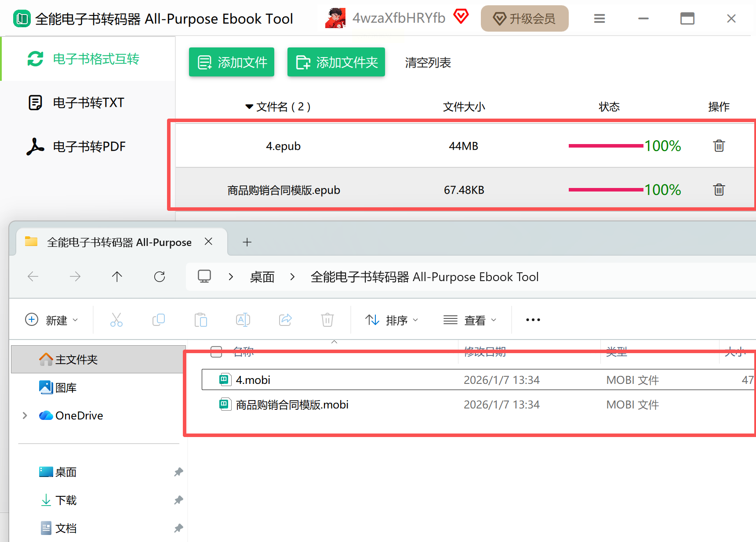This screenshot has width=756, height=542.
Task: Click the 添加文件 button
Action: coord(232,62)
